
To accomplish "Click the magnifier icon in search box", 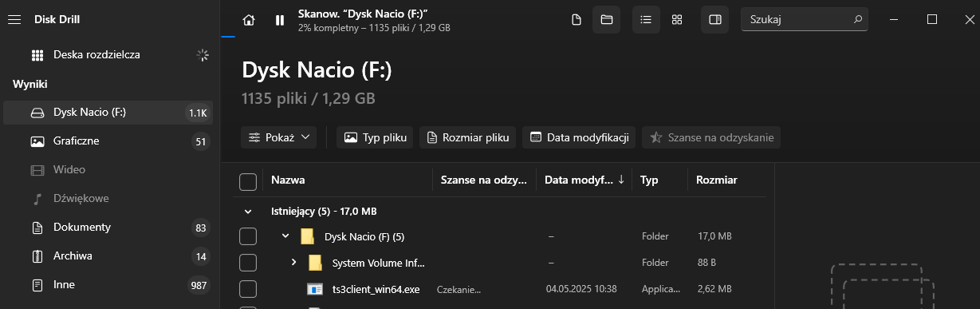I will pos(857,20).
